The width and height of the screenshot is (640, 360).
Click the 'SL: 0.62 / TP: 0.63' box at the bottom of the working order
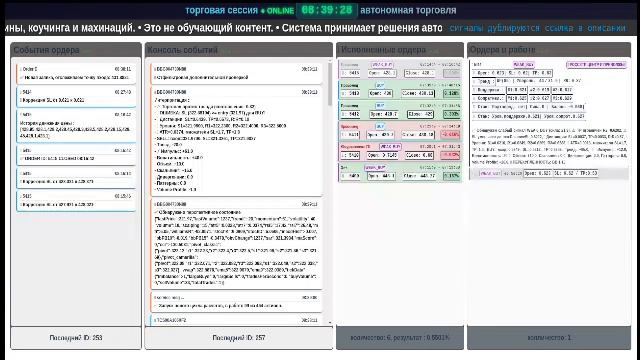click(577, 173)
